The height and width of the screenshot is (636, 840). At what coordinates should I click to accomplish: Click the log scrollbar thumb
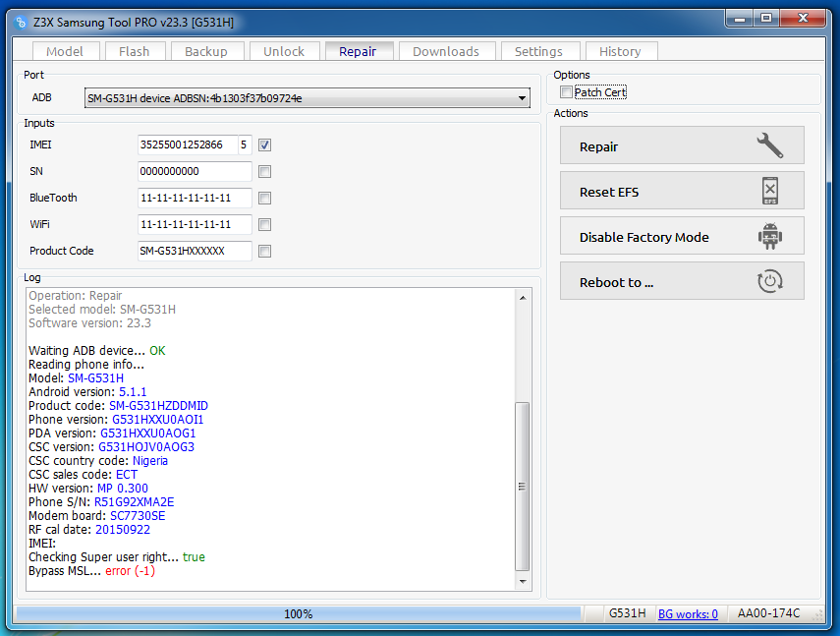[x=523, y=486]
